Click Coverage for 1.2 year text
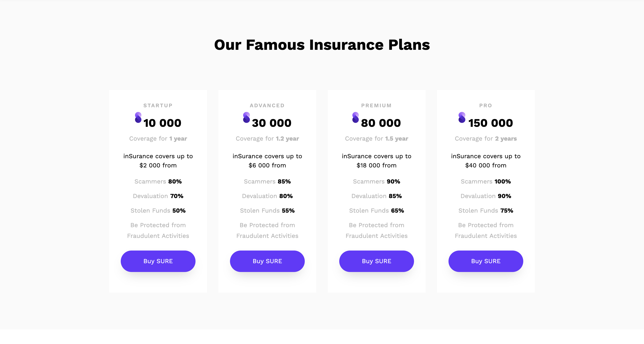Screen dimensions: 644x344 click(x=267, y=138)
